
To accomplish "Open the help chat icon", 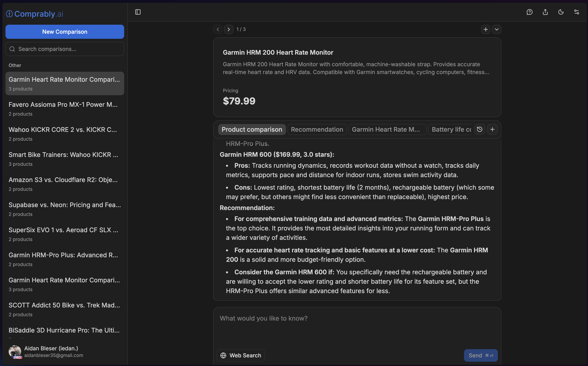I will pos(529,12).
